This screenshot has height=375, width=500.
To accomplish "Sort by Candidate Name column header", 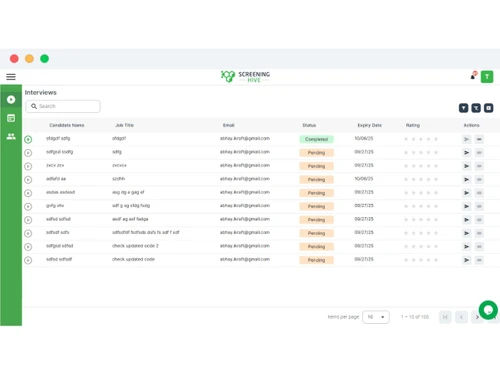I will [x=67, y=125].
